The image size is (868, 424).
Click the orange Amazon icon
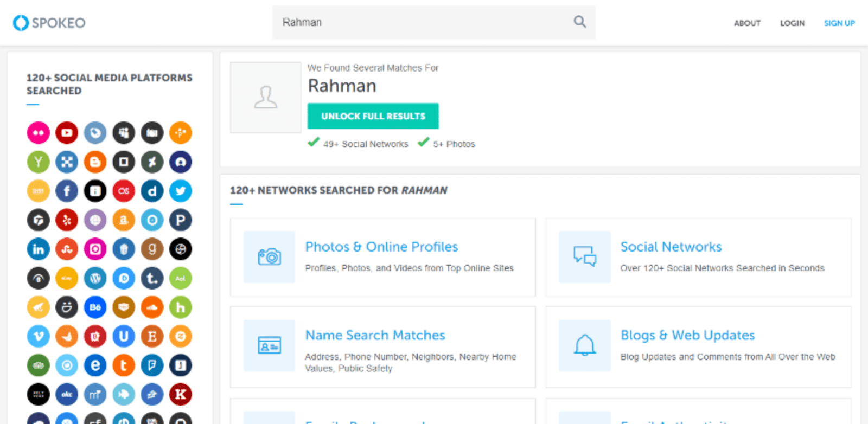coord(124,220)
